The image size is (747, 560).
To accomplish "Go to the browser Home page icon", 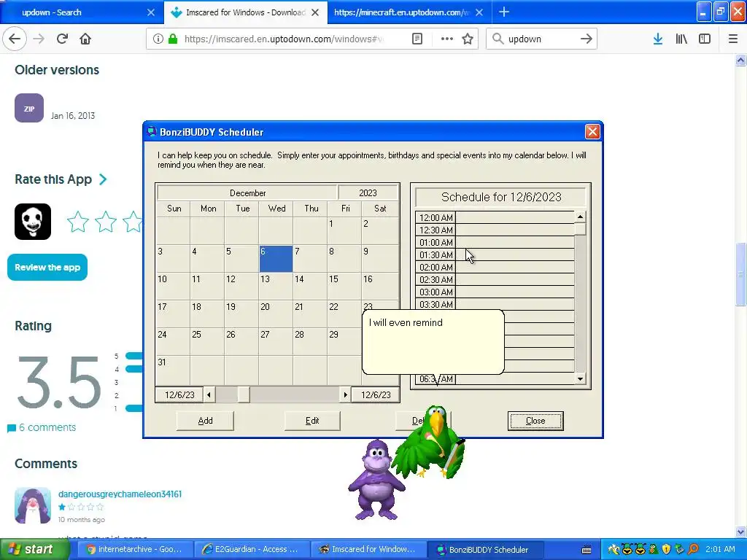I will pos(85,39).
